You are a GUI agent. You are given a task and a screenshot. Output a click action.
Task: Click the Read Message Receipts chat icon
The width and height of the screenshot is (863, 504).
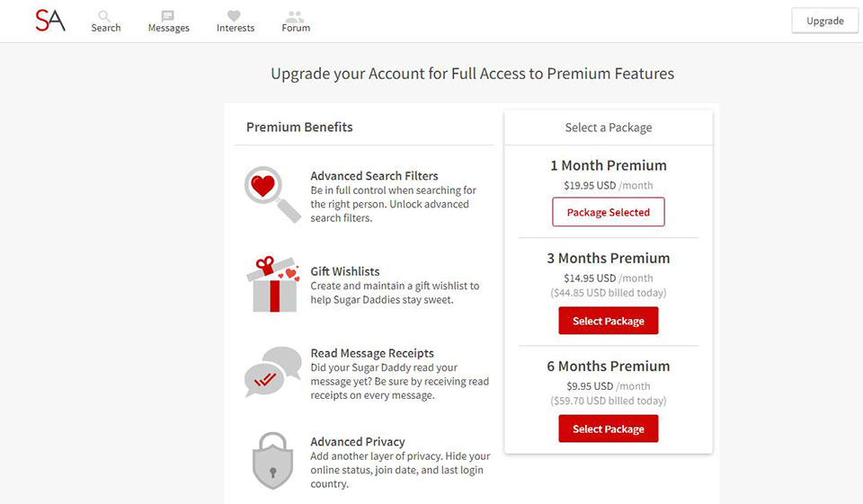coord(271,371)
